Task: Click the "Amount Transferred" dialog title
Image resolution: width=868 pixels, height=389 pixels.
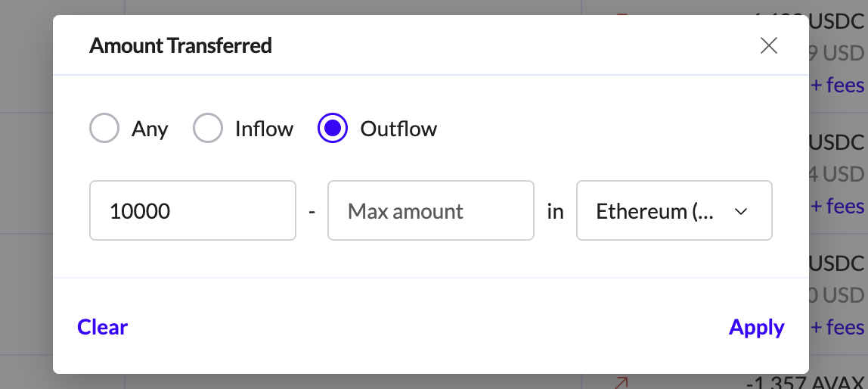Action: coord(181,46)
